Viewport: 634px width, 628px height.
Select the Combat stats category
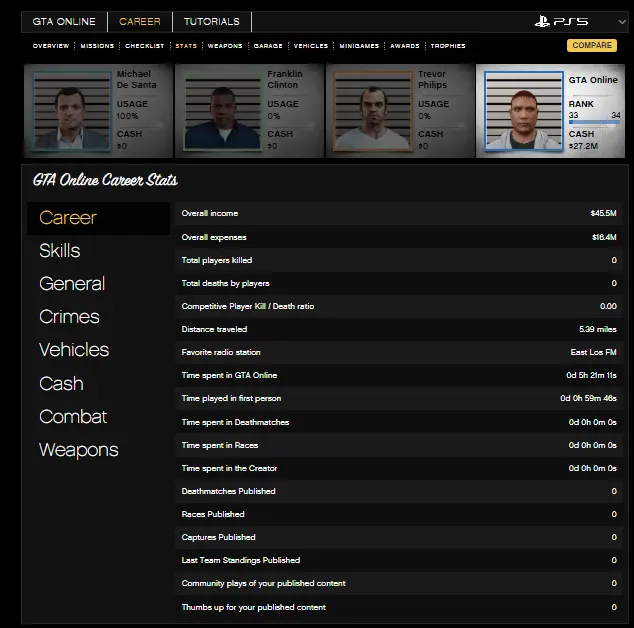[73, 417]
